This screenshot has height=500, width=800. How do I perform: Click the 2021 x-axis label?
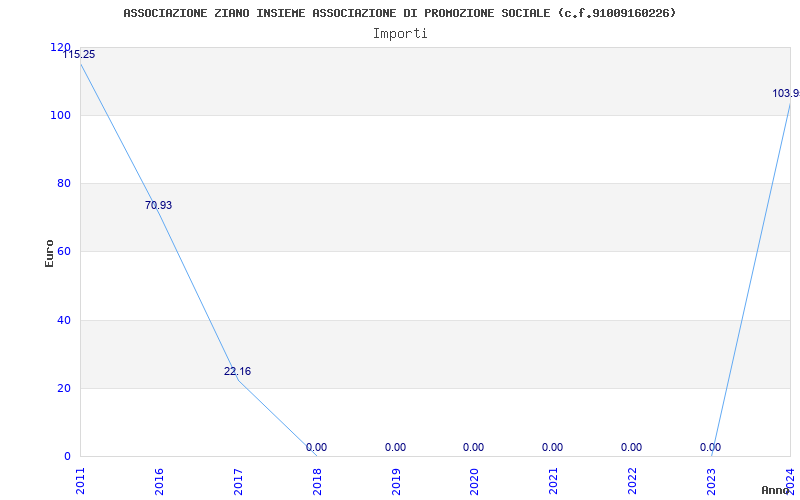[x=554, y=481]
